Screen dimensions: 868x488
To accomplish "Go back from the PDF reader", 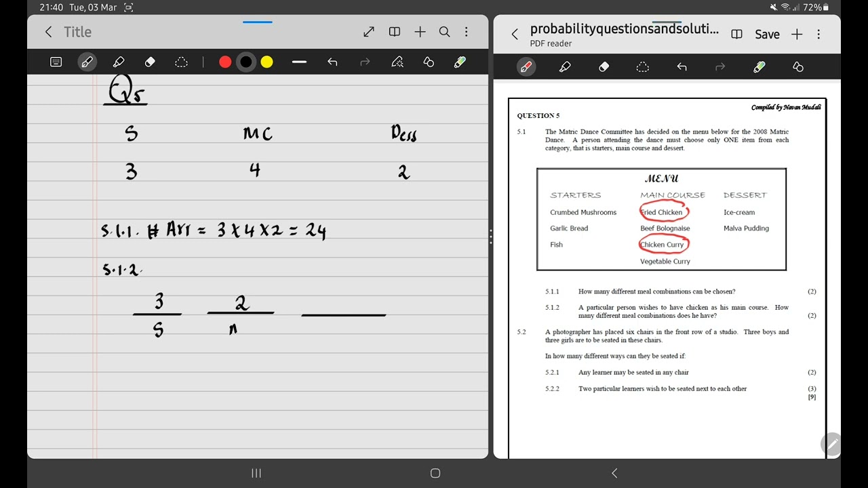I will click(x=515, y=34).
